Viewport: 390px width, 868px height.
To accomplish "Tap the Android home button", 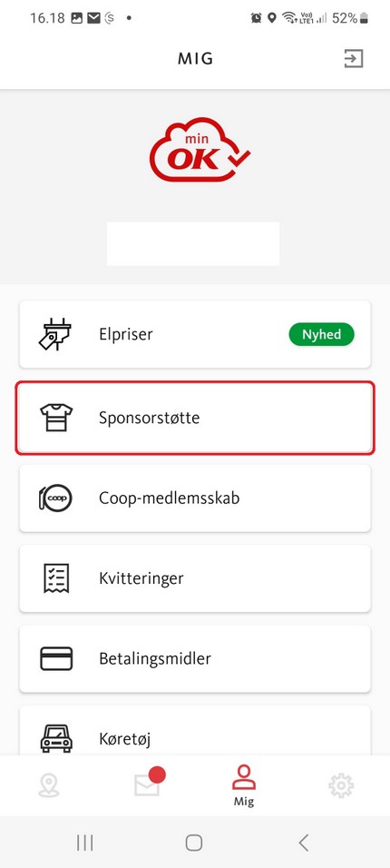I will [x=193, y=843].
